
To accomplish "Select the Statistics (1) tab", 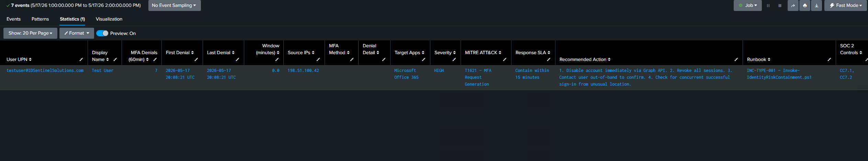I will (72, 19).
